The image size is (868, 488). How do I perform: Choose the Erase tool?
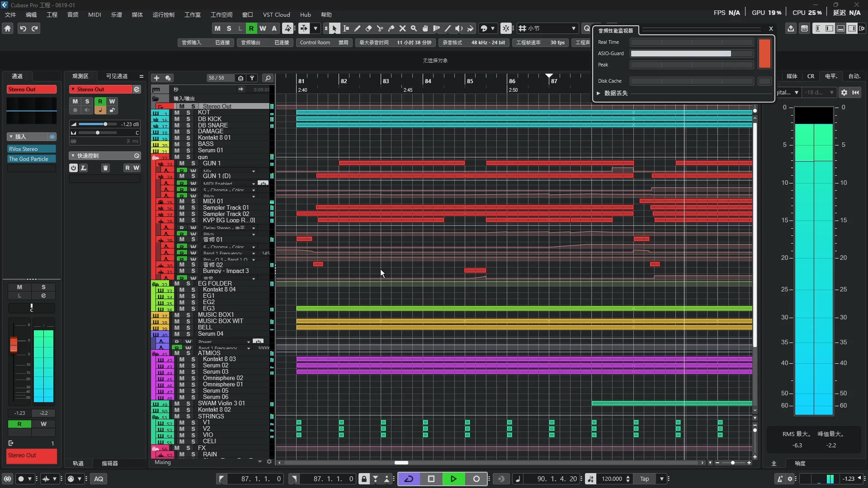click(368, 28)
